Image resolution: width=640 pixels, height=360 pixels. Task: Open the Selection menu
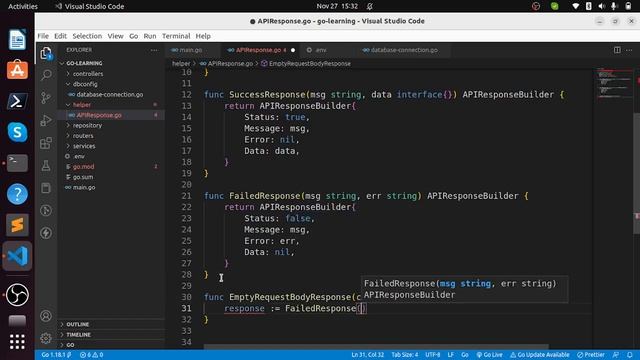point(87,36)
